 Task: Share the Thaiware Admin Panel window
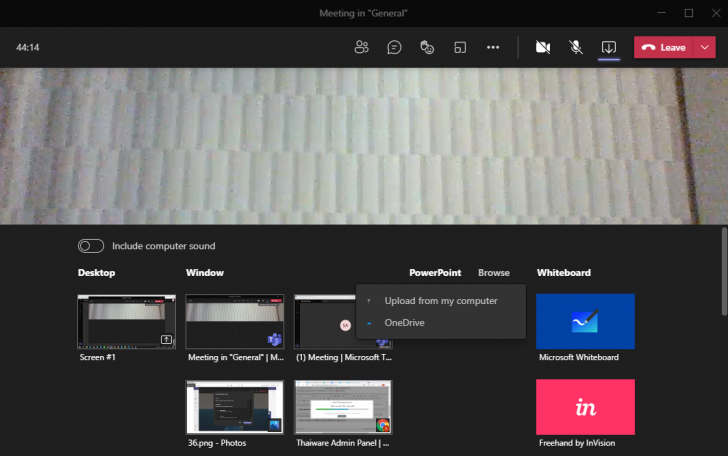coord(343,407)
